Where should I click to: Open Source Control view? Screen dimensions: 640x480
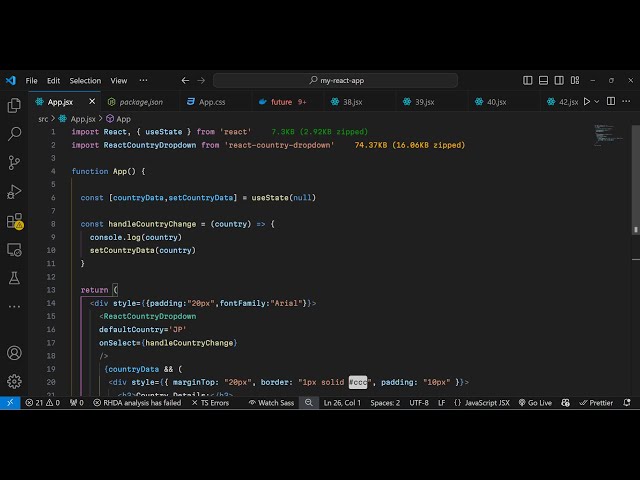pyautogui.click(x=14, y=162)
